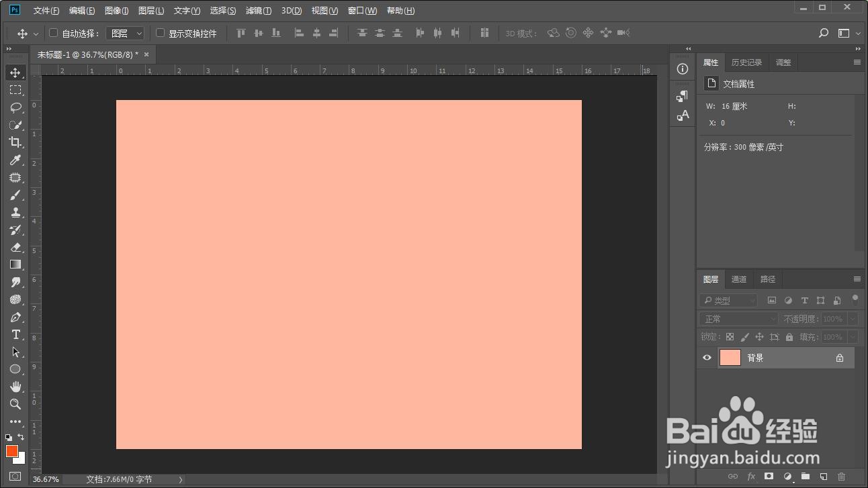868x488 pixels.
Task: Click the create new layer icon
Action: (x=823, y=477)
